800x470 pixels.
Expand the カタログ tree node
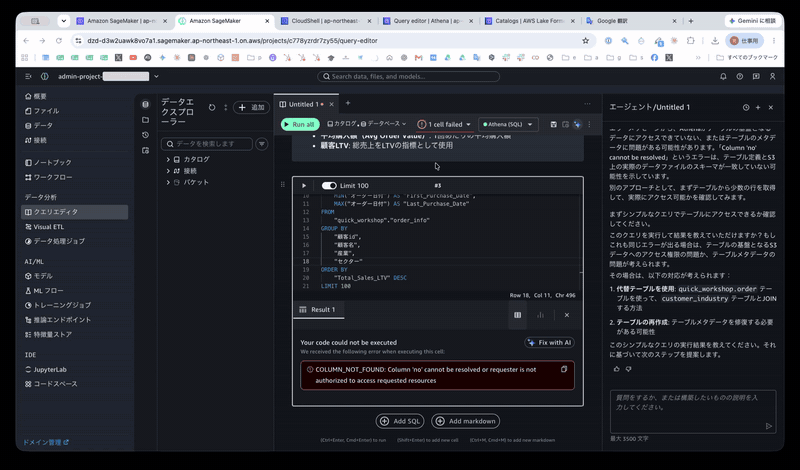click(168, 159)
